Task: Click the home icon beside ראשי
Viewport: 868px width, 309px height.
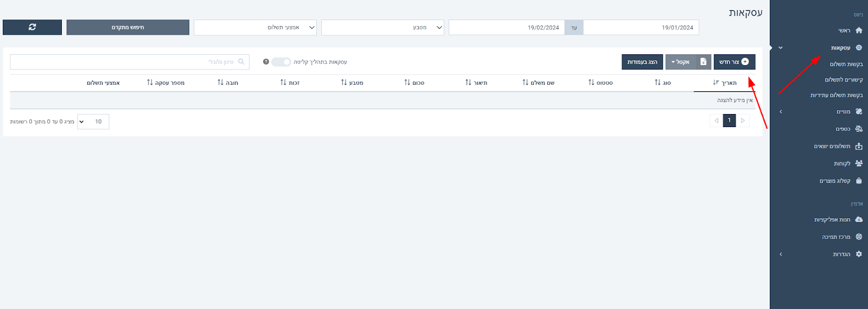Action: (x=859, y=30)
